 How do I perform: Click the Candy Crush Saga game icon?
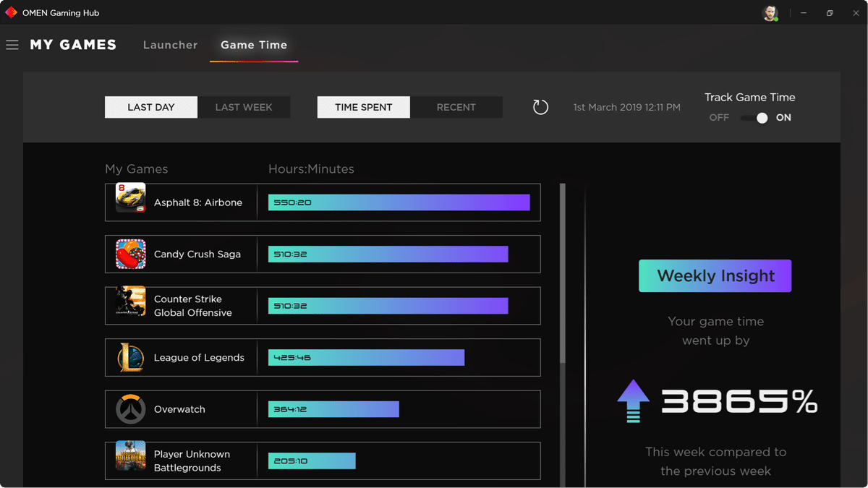131,254
